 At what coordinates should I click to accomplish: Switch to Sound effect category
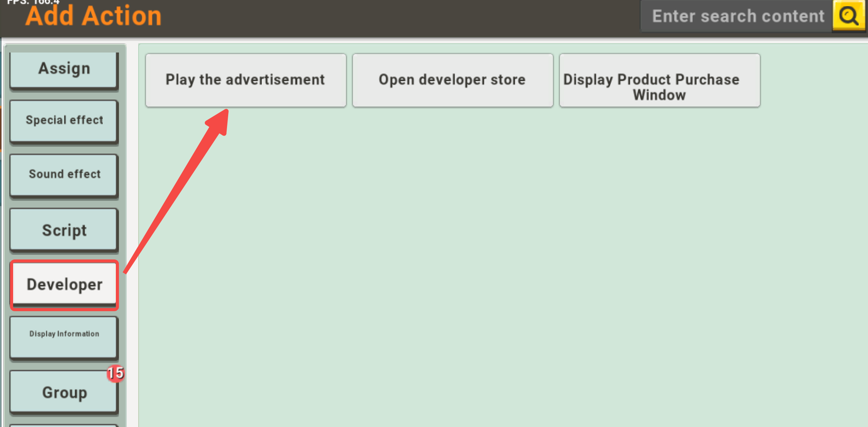(64, 175)
